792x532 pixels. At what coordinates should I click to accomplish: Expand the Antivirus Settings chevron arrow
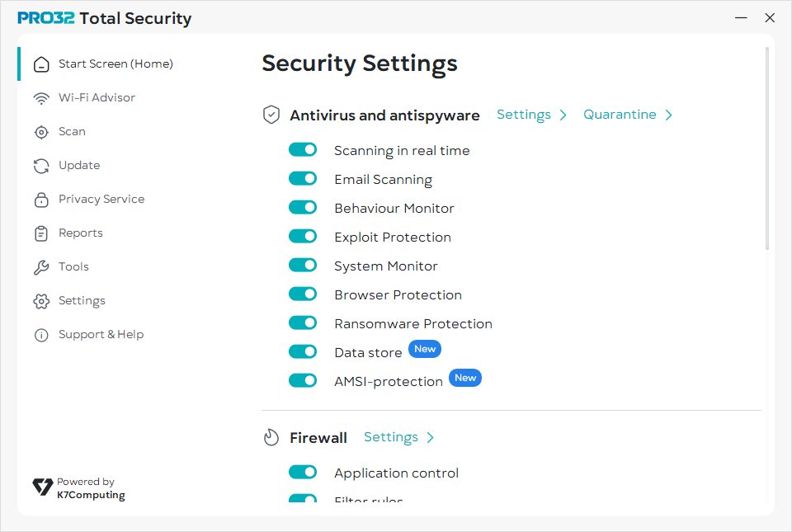tap(563, 115)
